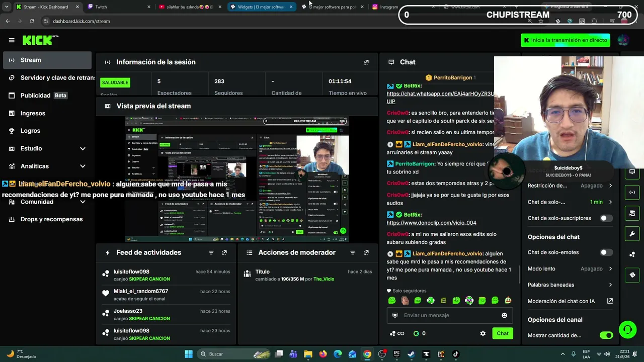
Task: Open Modo lento setting currently Apagado
Action: [570, 268]
